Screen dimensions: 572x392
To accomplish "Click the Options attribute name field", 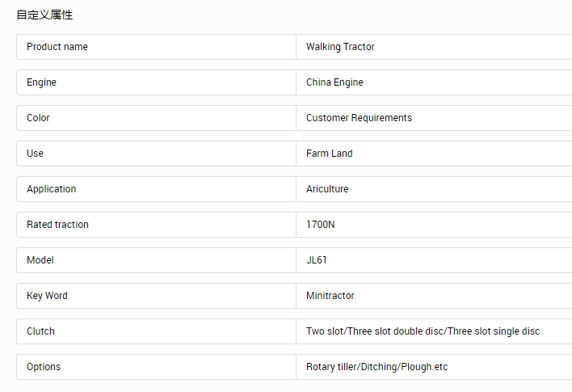I will pyautogui.click(x=156, y=367).
